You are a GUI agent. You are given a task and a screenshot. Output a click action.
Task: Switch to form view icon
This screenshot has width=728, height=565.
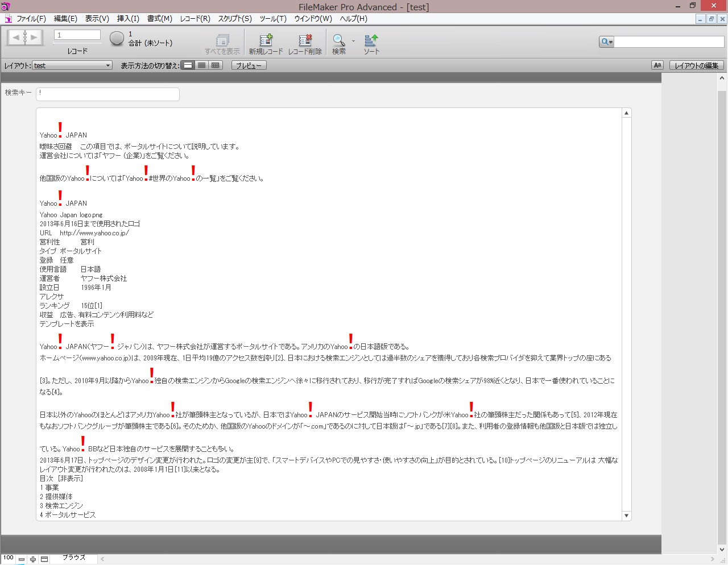coord(188,65)
